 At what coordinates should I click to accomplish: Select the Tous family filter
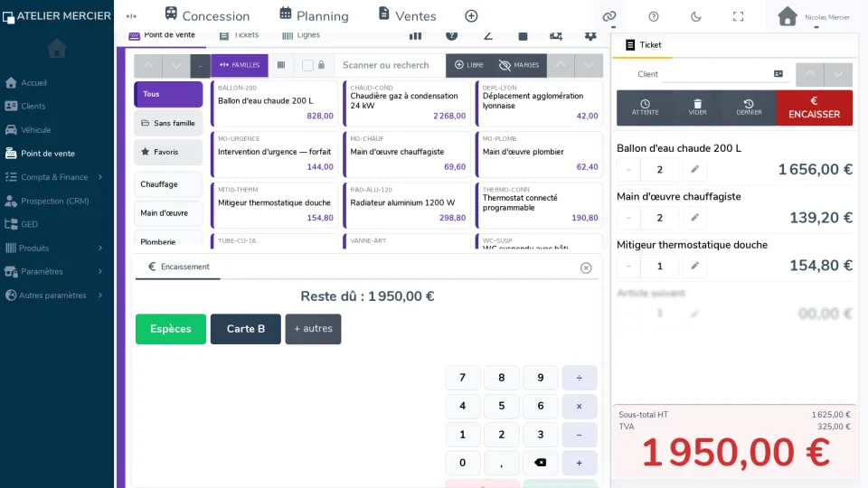(168, 94)
